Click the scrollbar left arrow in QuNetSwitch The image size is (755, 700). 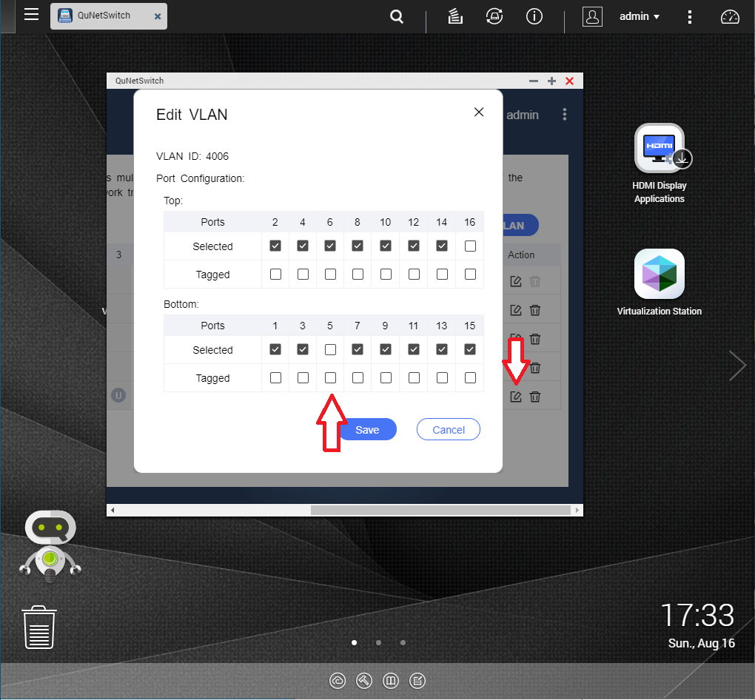tap(113, 511)
